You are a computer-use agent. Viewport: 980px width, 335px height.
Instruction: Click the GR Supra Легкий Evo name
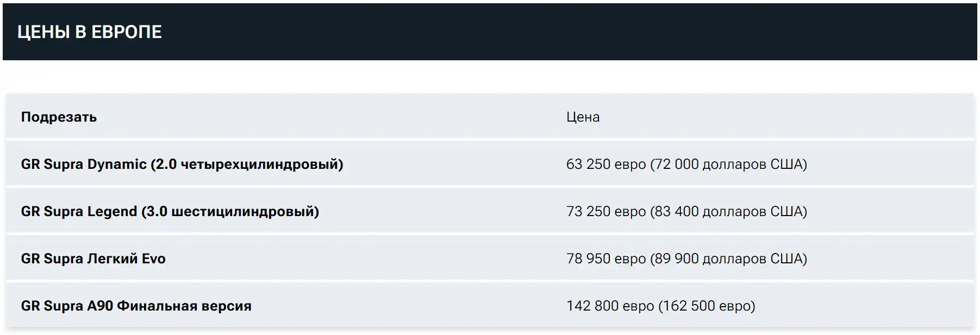pos(93,258)
